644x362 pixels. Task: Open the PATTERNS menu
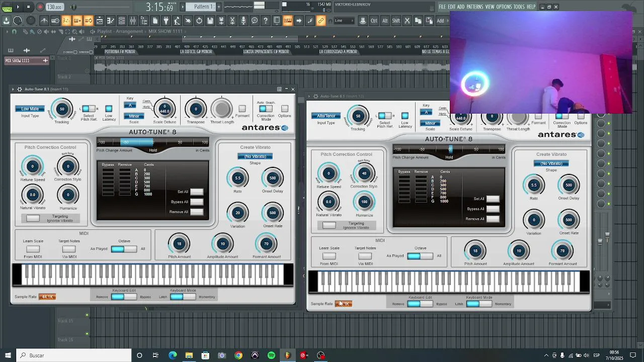[474, 7]
